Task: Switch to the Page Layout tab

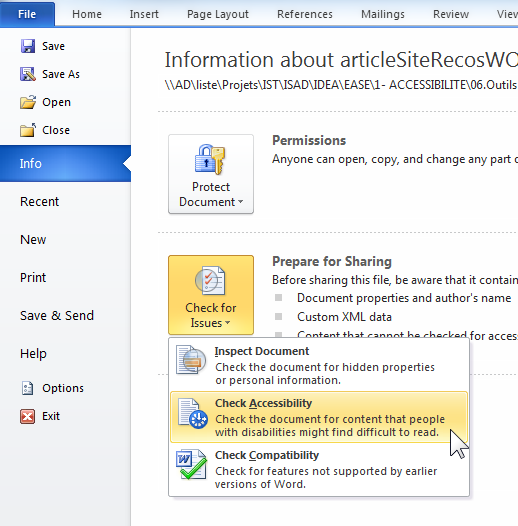Action: 218,14
